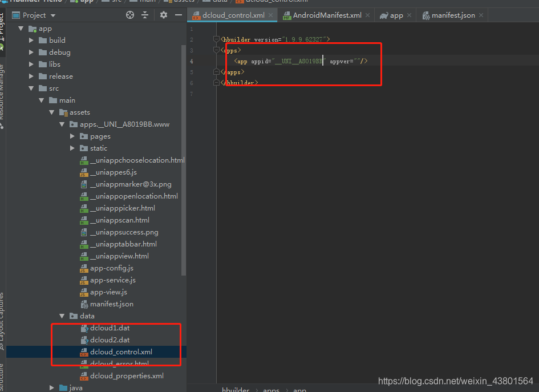Viewport: 539px width, 392px height.
Task: Click hbuilder in the XML breadcrumb
Action: point(236,390)
